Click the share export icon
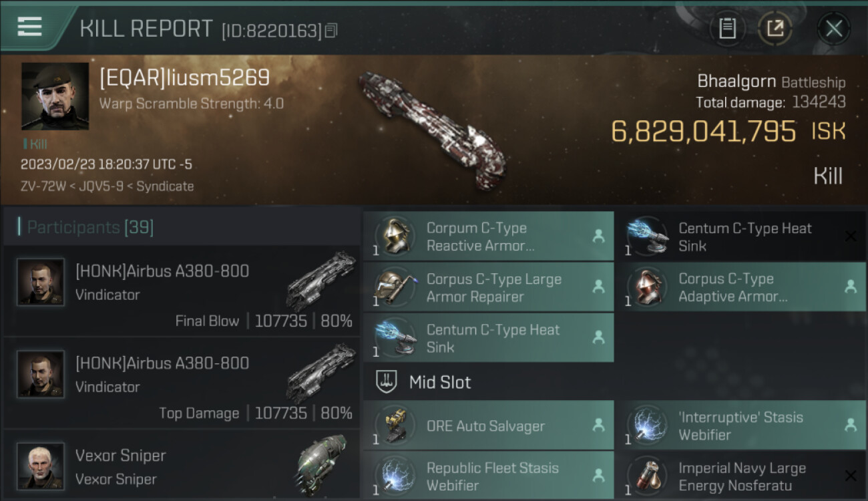868x501 pixels. click(775, 28)
